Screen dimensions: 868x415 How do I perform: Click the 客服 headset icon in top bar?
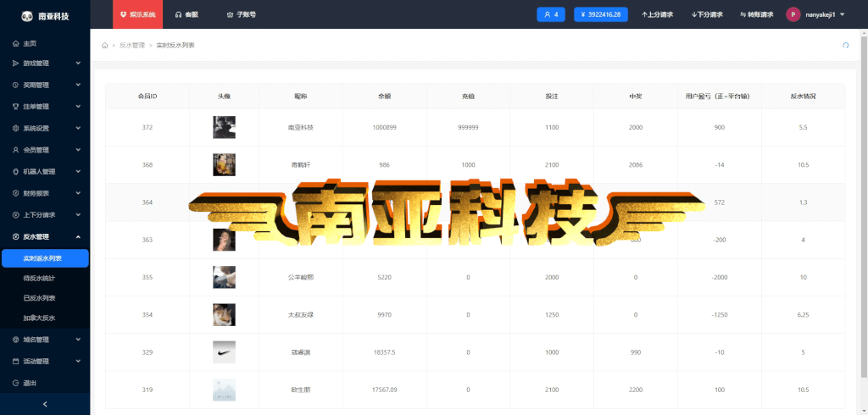click(178, 15)
